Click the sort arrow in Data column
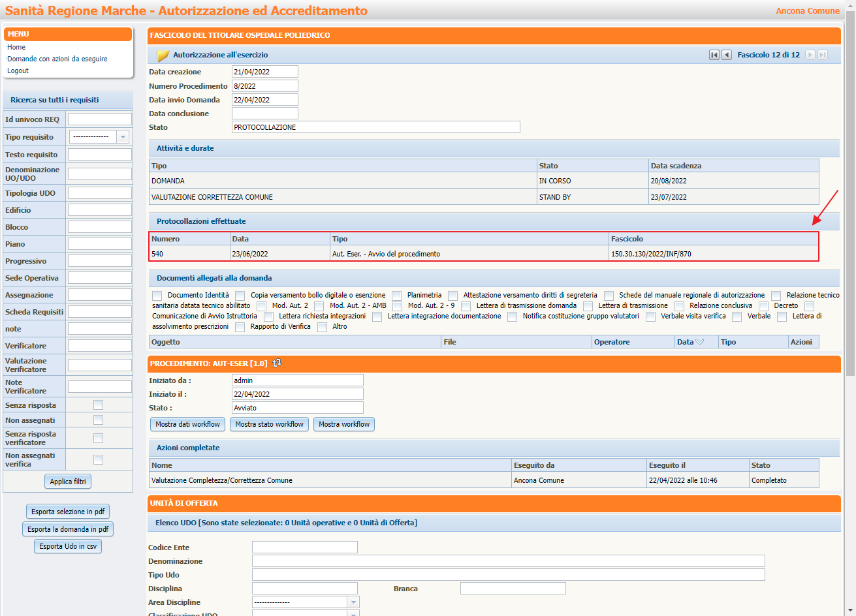Image resolution: width=856 pixels, height=616 pixels. [700, 342]
